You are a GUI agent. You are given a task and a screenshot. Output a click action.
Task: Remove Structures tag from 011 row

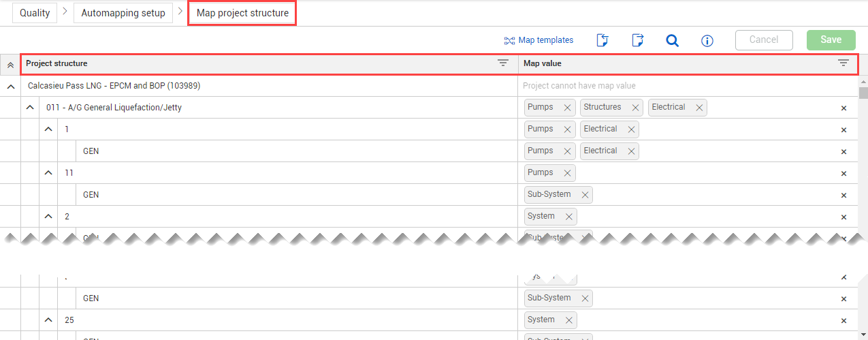click(x=635, y=108)
